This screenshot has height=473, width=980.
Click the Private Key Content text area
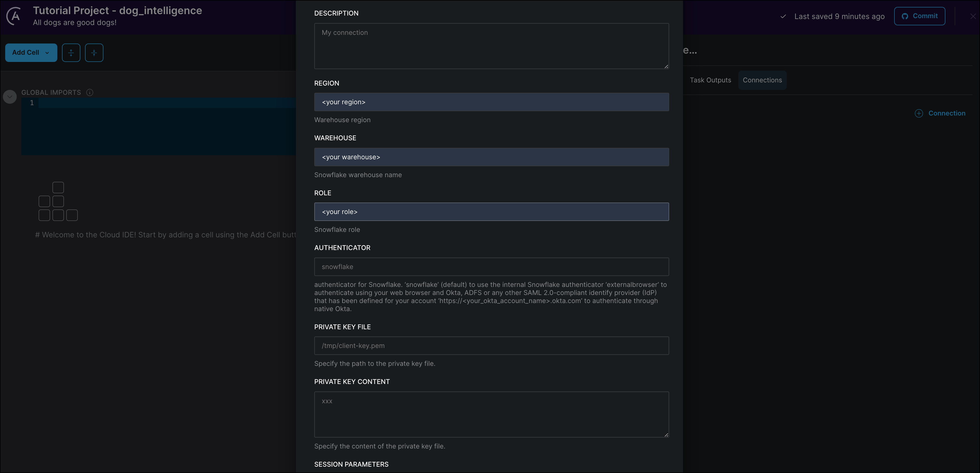[x=491, y=415]
